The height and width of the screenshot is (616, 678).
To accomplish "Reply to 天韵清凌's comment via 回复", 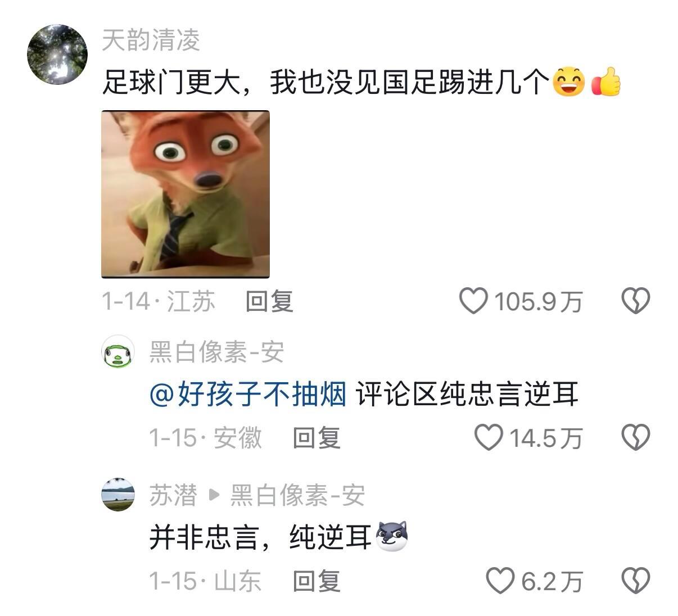I will pyautogui.click(x=270, y=301).
